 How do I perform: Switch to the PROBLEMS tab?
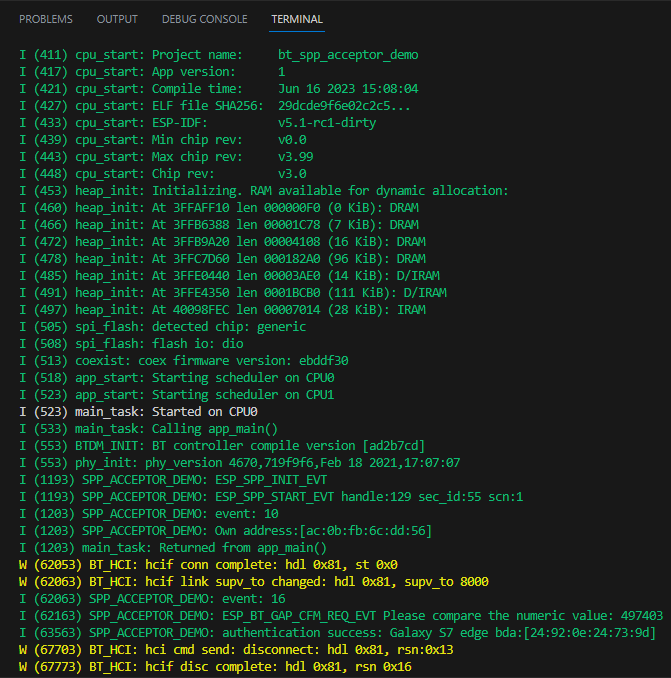pos(46,19)
